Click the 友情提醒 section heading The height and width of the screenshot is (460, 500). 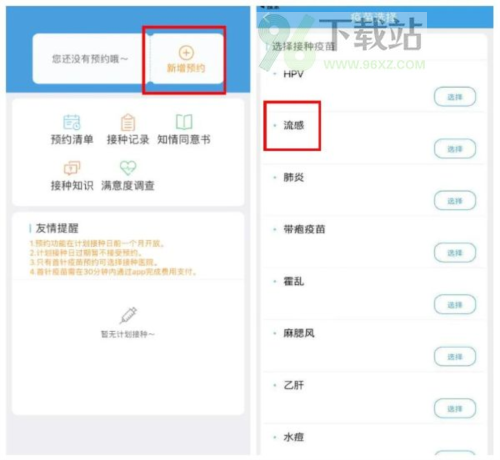pyautogui.click(x=57, y=228)
